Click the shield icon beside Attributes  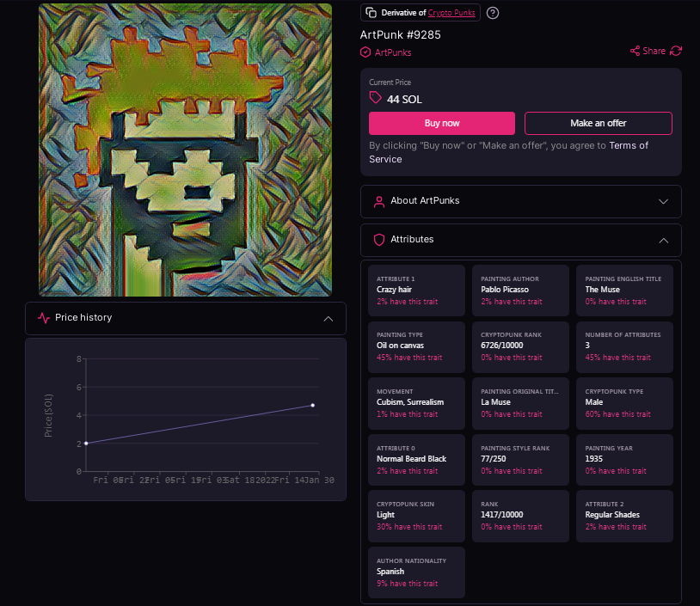click(379, 240)
